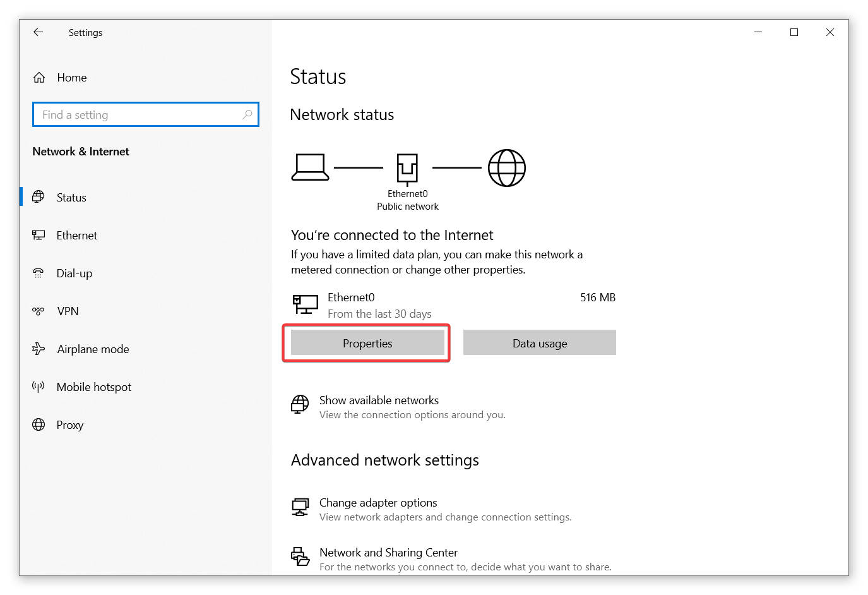
Task: Open Show available networks link
Action: (x=379, y=400)
